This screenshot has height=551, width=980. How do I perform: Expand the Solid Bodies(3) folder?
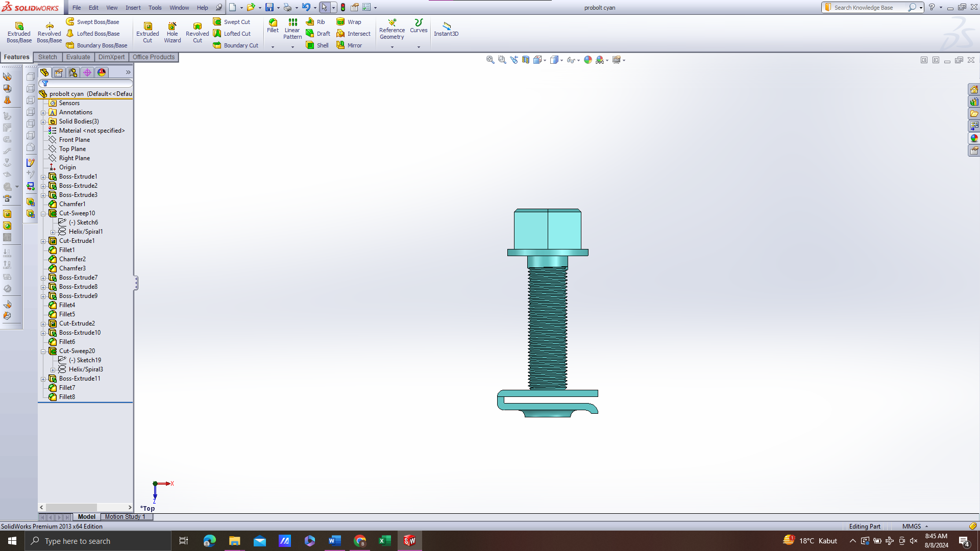[x=43, y=122]
